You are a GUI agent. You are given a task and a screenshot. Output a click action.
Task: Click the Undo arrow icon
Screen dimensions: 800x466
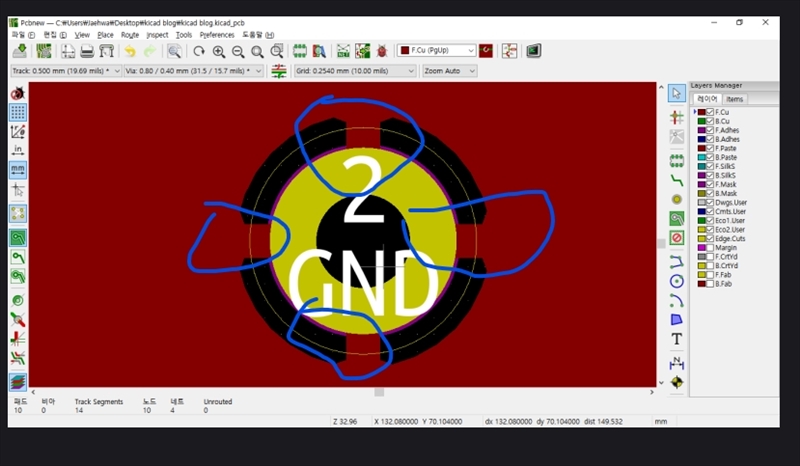[130, 50]
